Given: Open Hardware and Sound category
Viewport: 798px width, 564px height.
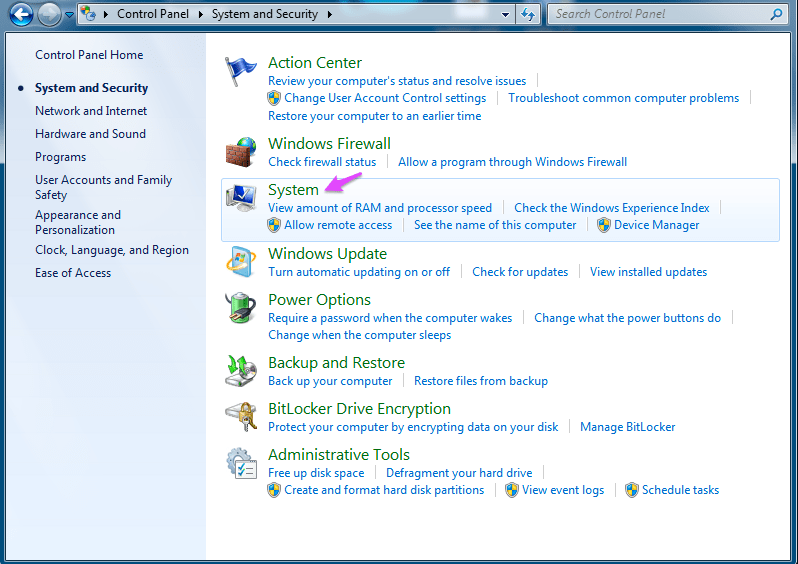Looking at the screenshot, I should [x=91, y=134].
